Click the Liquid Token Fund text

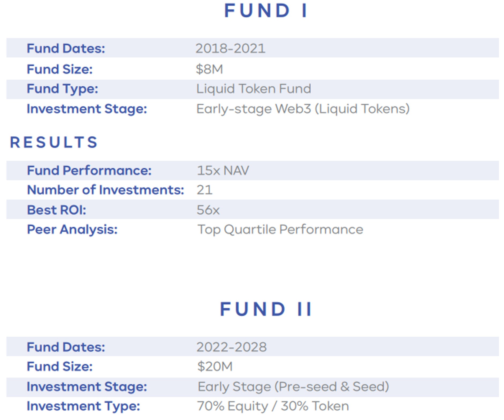pyautogui.click(x=254, y=89)
